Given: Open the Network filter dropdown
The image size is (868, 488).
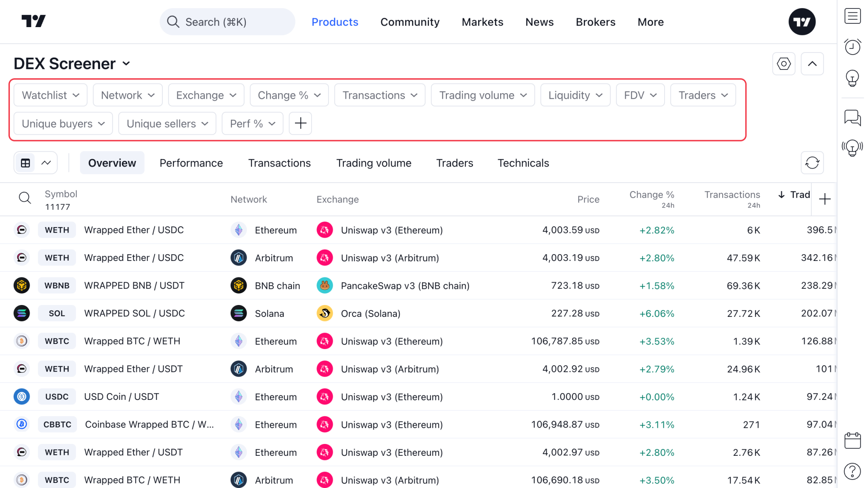Looking at the screenshot, I should [x=128, y=95].
